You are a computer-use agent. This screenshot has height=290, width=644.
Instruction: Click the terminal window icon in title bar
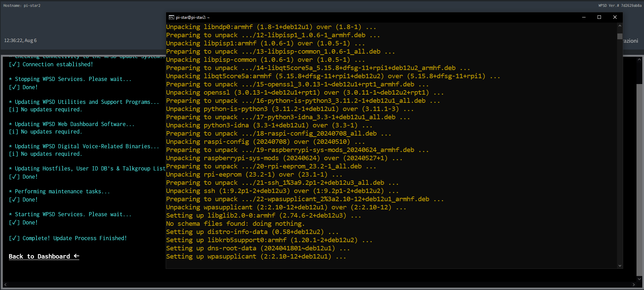pyautogui.click(x=172, y=17)
